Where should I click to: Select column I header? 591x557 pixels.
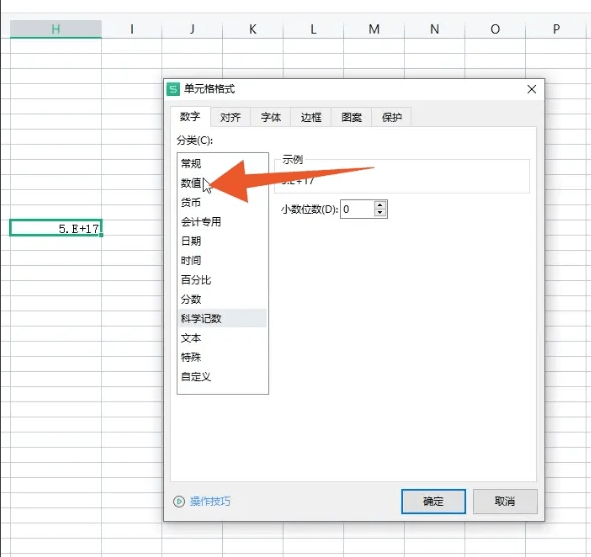tap(132, 29)
